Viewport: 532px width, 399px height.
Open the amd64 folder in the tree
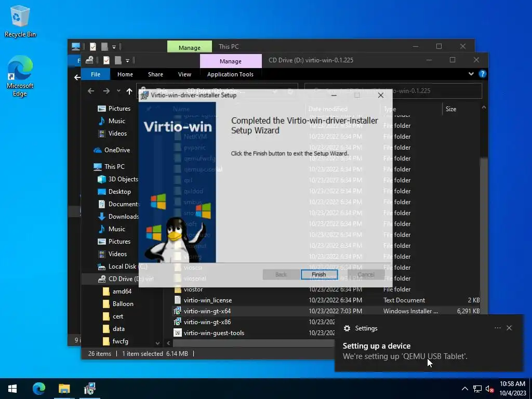(x=117, y=291)
